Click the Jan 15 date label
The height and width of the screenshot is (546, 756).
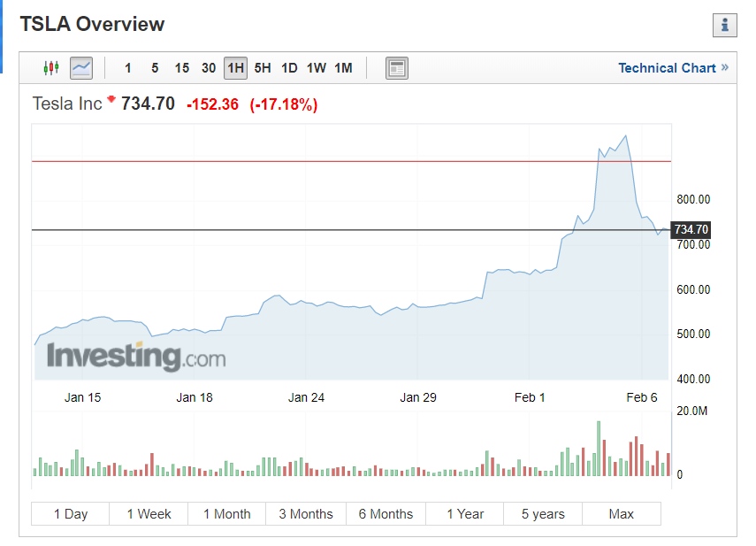pos(82,397)
